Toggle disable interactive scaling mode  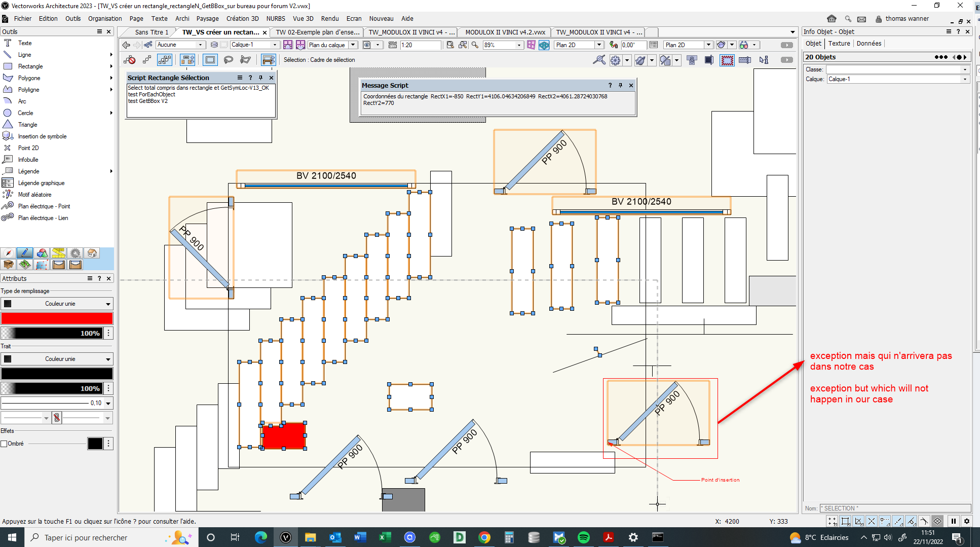click(x=130, y=60)
